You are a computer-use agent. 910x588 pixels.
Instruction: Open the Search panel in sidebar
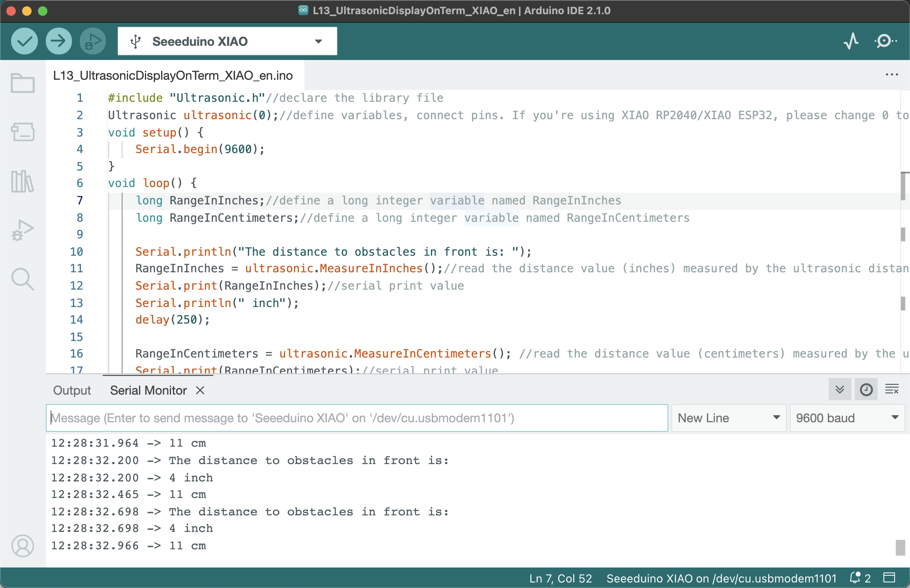coord(23,279)
